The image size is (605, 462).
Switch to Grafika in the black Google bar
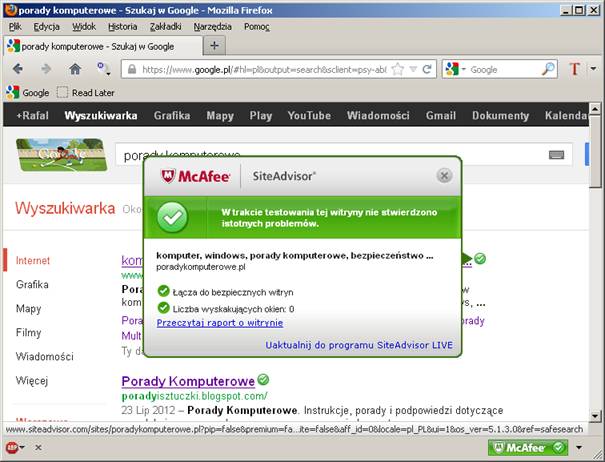(x=172, y=115)
